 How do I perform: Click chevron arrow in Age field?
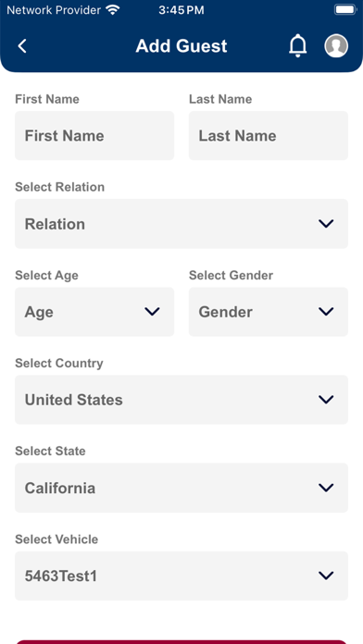coord(152,312)
